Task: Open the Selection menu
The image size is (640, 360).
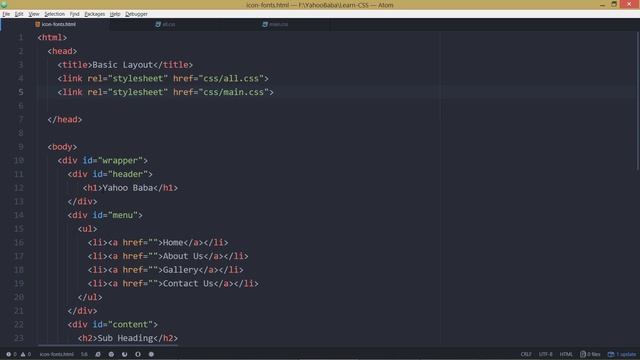Action: (x=54, y=14)
